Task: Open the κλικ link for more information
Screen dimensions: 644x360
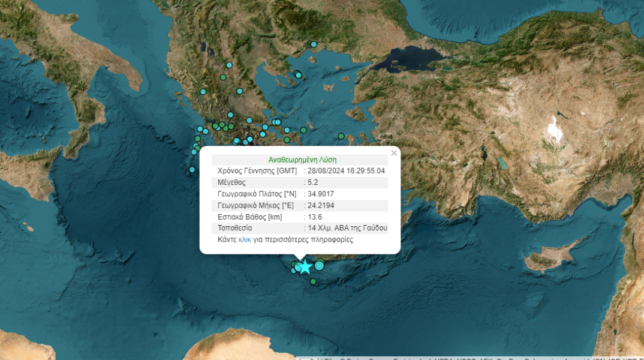Action: [245, 239]
